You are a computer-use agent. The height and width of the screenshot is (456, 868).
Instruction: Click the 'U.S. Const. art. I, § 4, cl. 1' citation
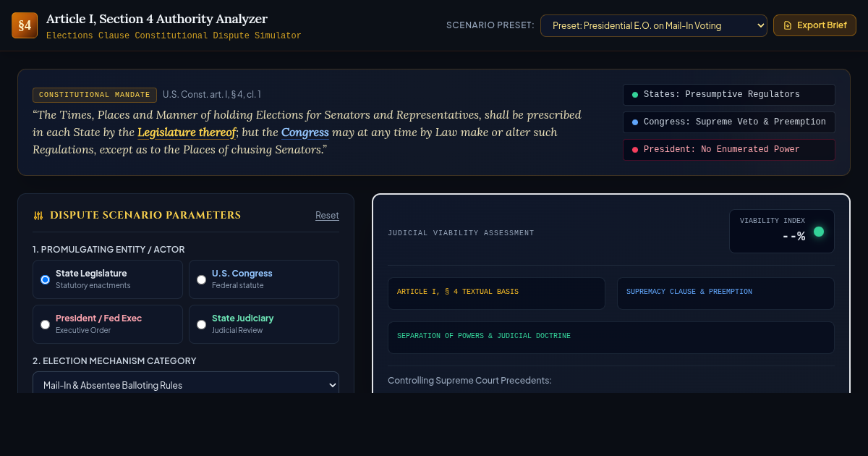click(x=212, y=95)
